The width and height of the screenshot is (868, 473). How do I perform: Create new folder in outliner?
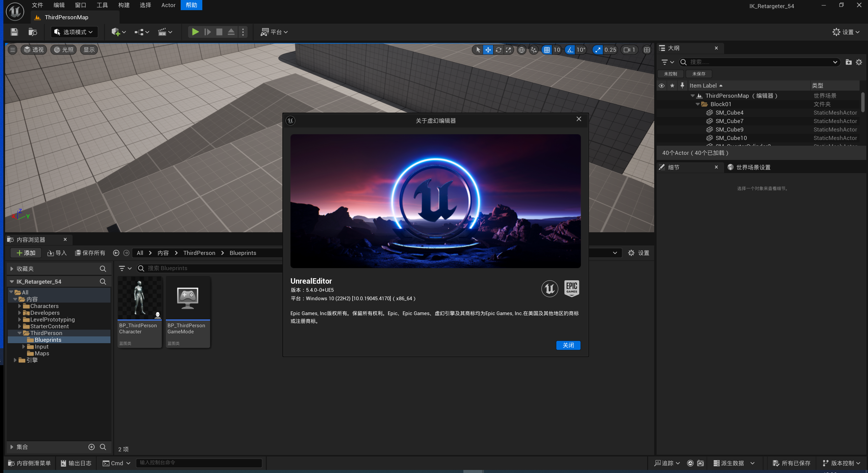coord(848,62)
